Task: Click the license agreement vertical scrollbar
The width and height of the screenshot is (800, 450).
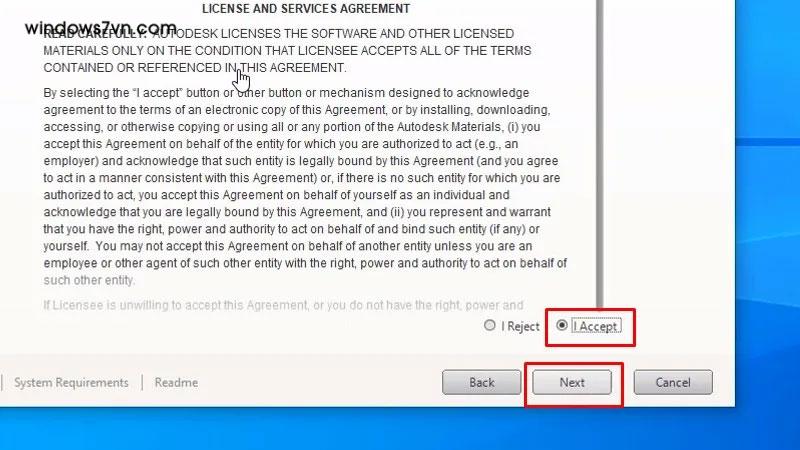Action: point(600,153)
